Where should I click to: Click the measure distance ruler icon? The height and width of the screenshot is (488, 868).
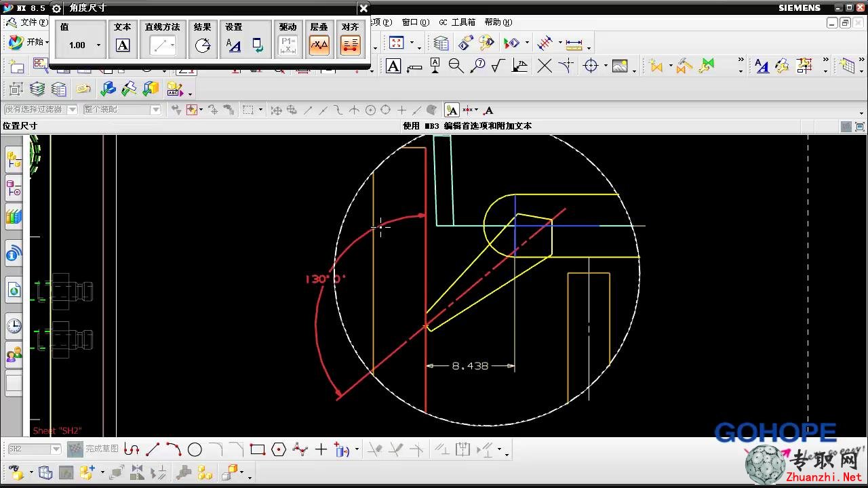pos(574,45)
